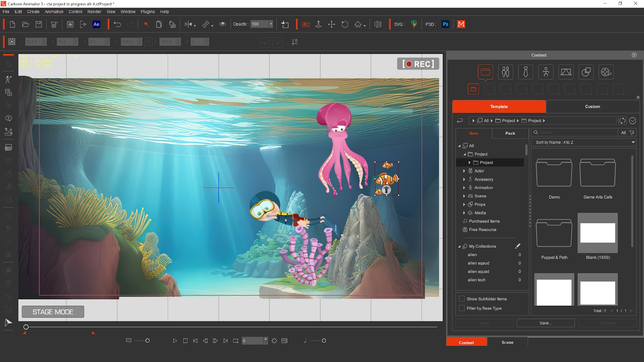Click the timeline scrubber slider handle
644x362 pixels.
point(26,327)
